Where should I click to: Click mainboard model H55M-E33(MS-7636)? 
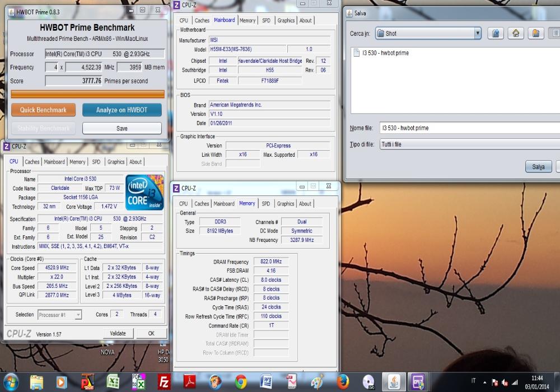point(248,49)
